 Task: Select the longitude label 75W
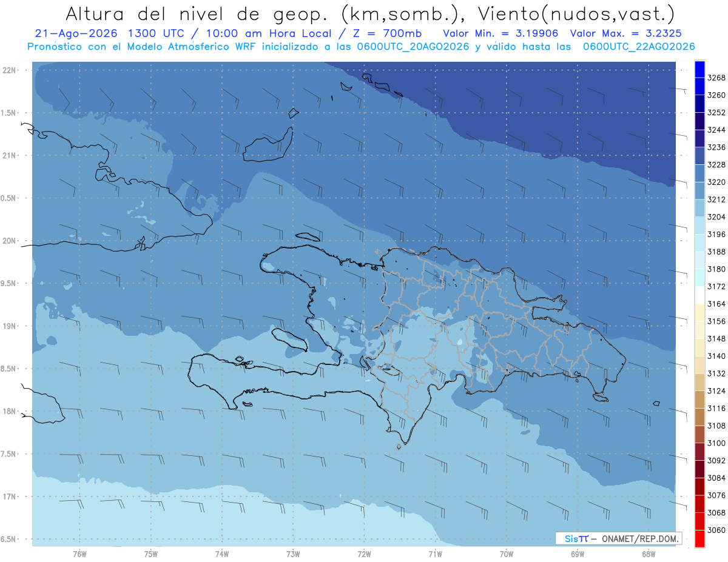coord(151,554)
